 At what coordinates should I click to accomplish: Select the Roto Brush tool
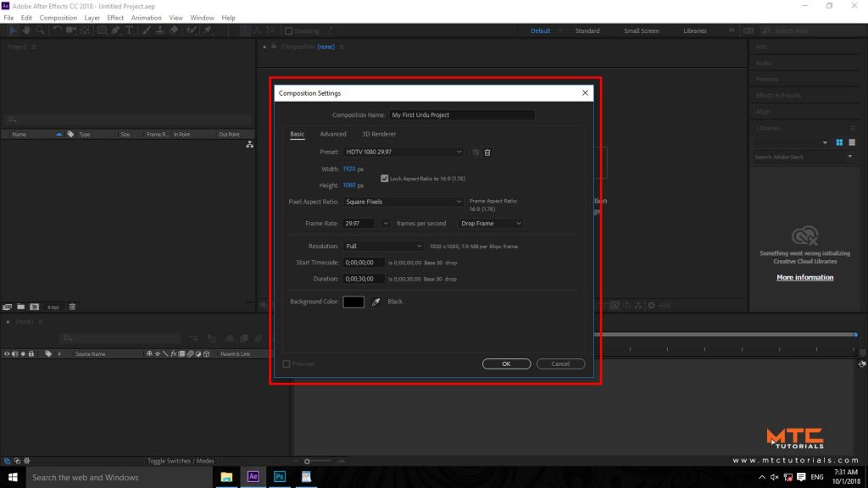[191, 30]
